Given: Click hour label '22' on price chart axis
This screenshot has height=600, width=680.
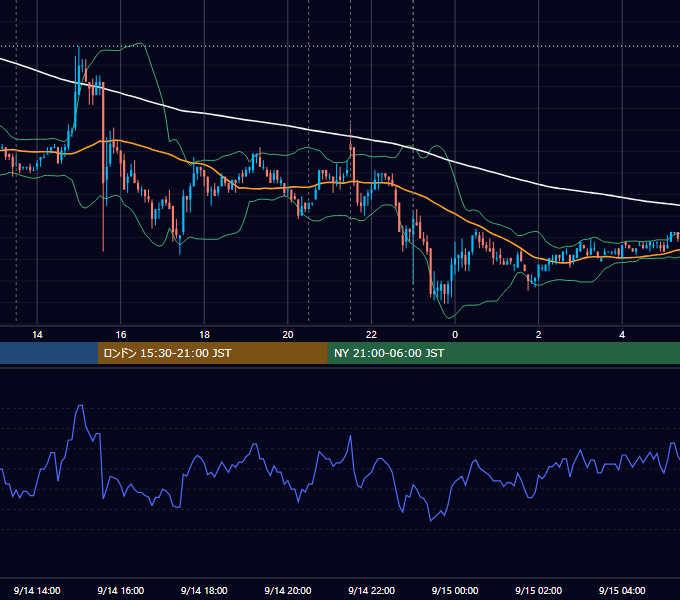Looking at the screenshot, I should click(x=371, y=334).
